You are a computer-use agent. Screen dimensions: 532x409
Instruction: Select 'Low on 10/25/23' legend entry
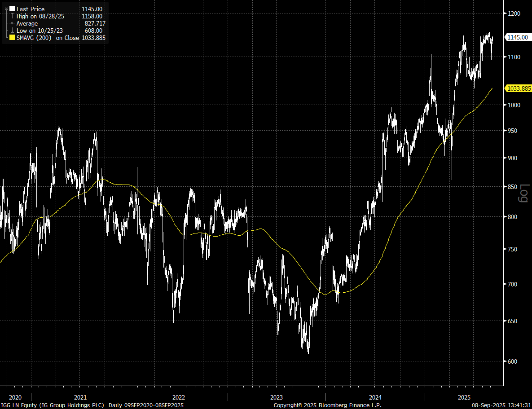pyautogui.click(x=40, y=31)
